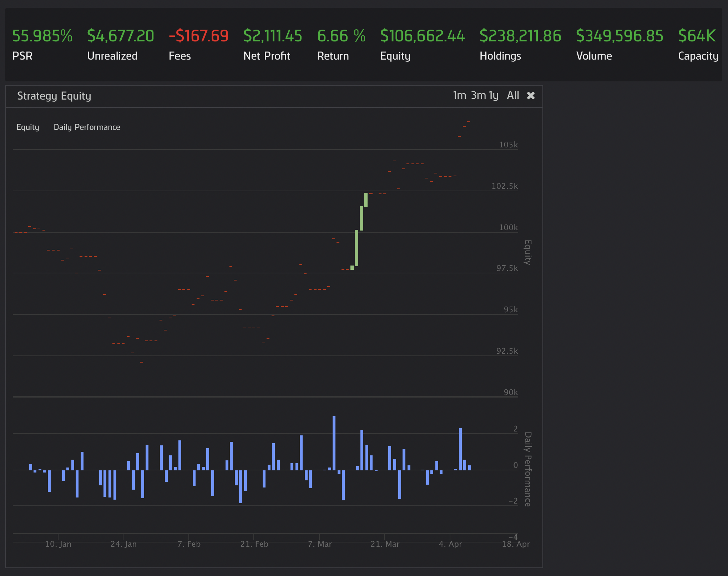Select the 1m zoom range
This screenshot has width=728, height=576.
(459, 95)
